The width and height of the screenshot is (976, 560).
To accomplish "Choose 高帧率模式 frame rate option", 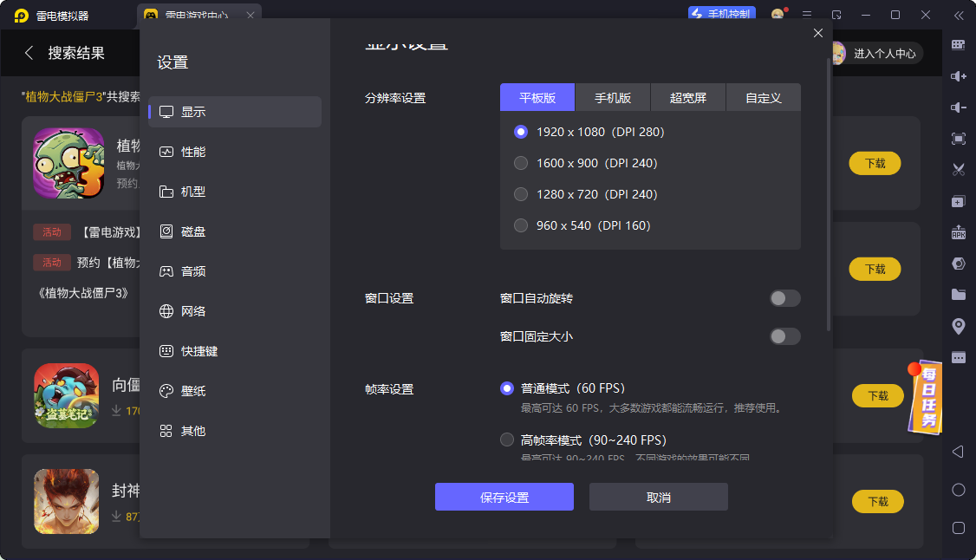I will click(507, 440).
